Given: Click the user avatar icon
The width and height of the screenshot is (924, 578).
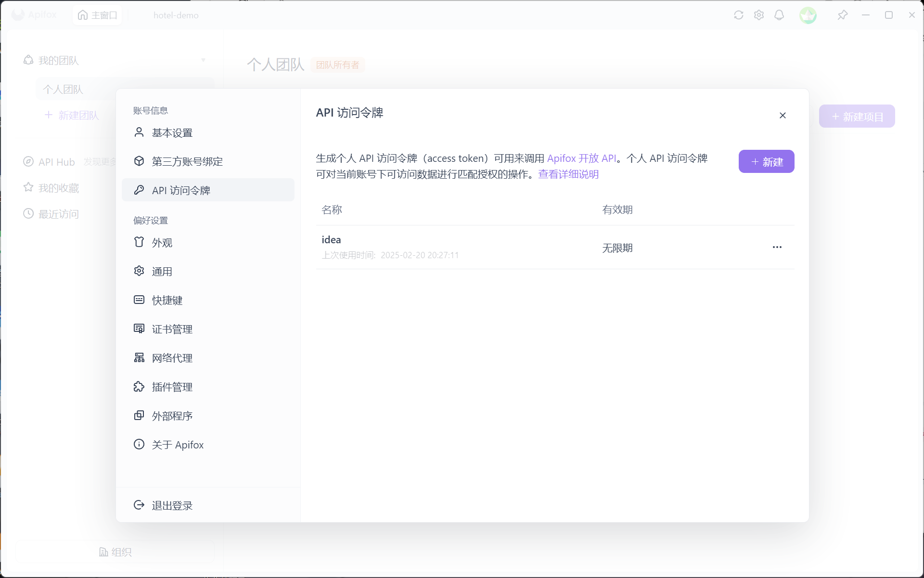Looking at the screenshot, I should pos(808,15).
